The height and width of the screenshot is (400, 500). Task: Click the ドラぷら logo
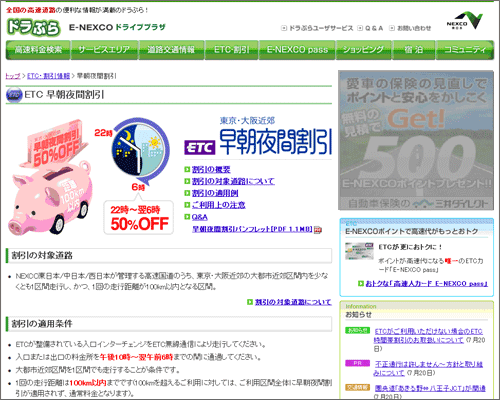(33, 27)
